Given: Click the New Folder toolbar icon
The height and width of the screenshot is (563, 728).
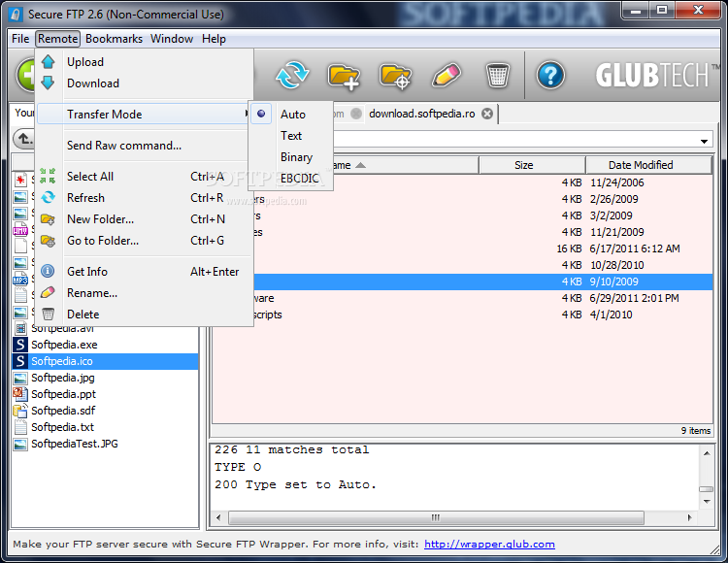Looking at the screenshot, I should click(x=343, y=76).
